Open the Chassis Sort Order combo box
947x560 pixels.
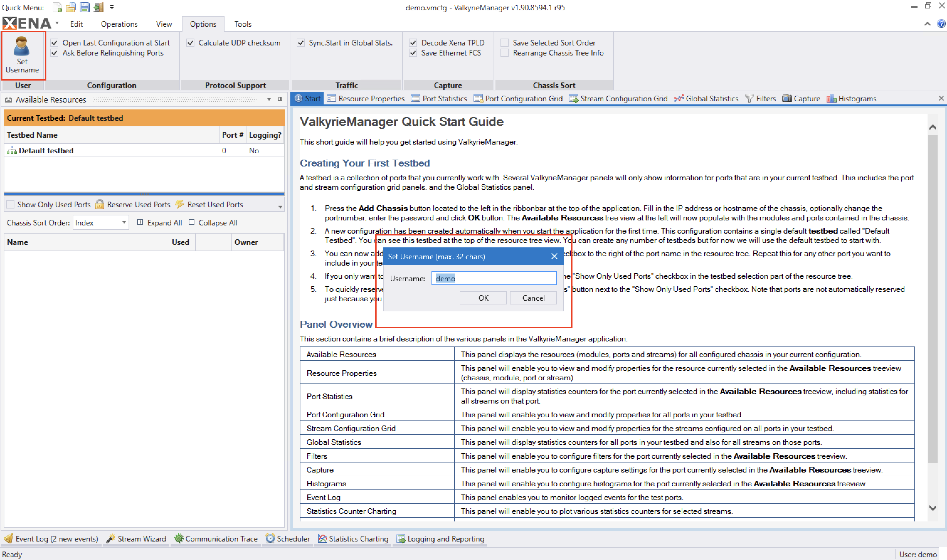pyautogui.click(x=101, y=223)
